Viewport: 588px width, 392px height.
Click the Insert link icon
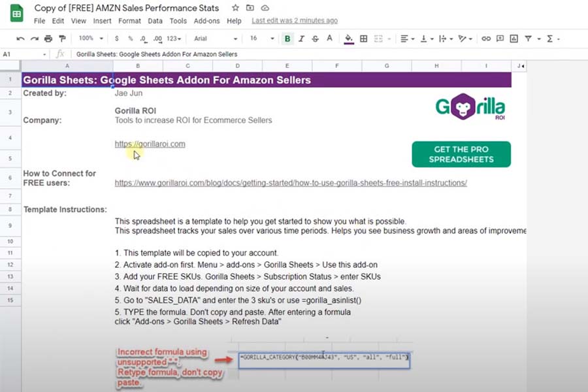pos(486,39)
